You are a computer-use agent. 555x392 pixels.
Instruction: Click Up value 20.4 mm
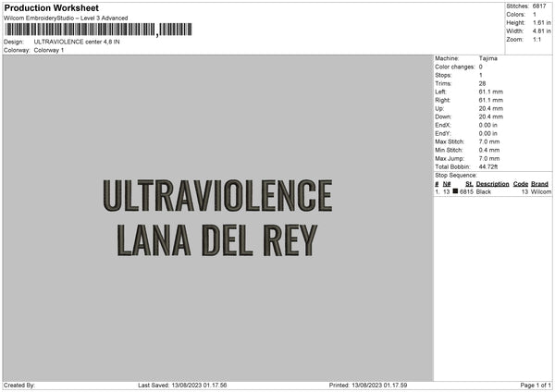pyautogui.click(x=491, y=108)
